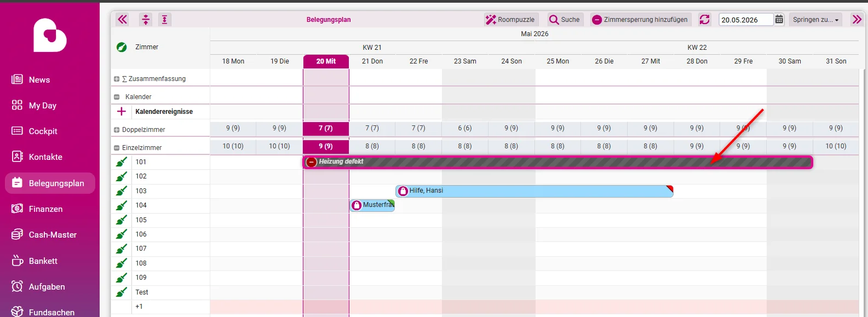Go to previous period with double-left arrows

122,20
